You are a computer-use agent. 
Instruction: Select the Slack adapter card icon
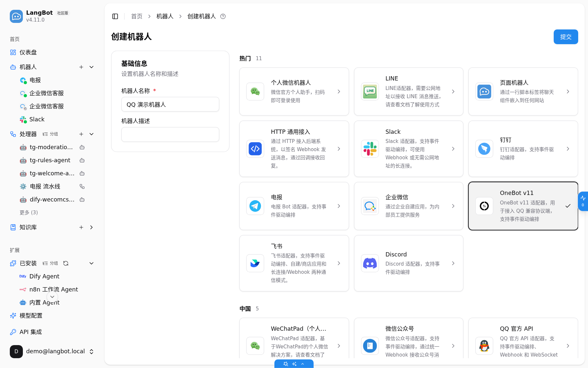tap(370, 149)
